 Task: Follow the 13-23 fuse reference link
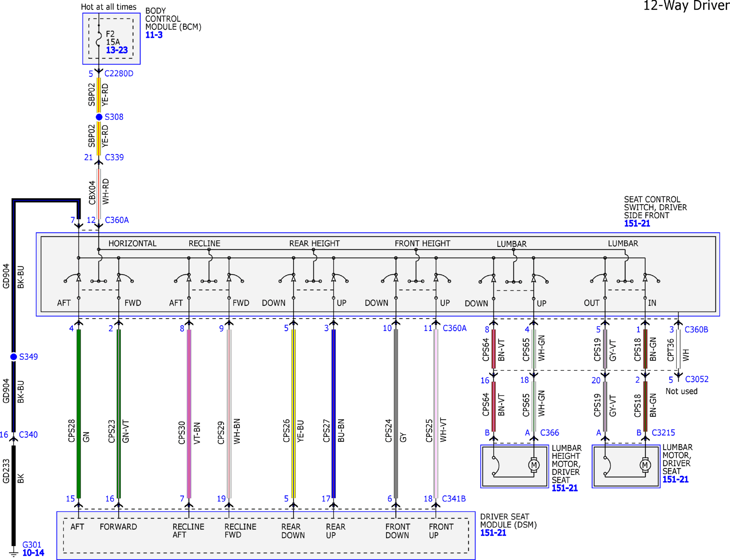pos(117,50)
